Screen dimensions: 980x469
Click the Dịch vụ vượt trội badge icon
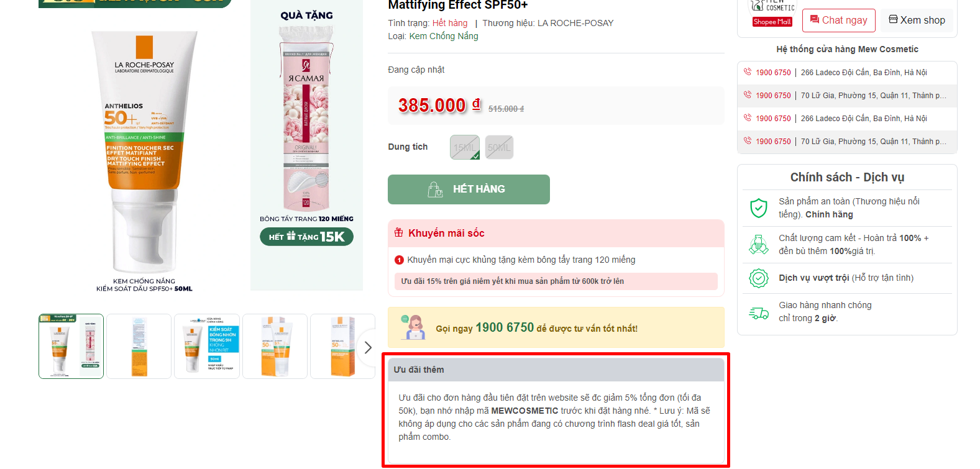(x=759, y=278)
